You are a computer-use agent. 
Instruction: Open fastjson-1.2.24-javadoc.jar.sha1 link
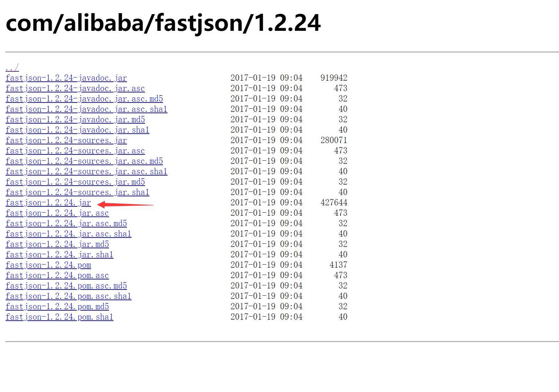(x=78, y=130)
